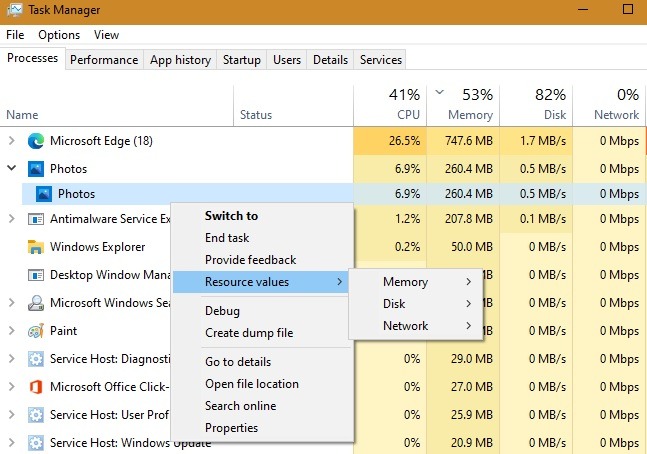Click the Service Host: User Profile gear icon
Viewport: 647px width, 454px height.
click(x=36, y=415)
